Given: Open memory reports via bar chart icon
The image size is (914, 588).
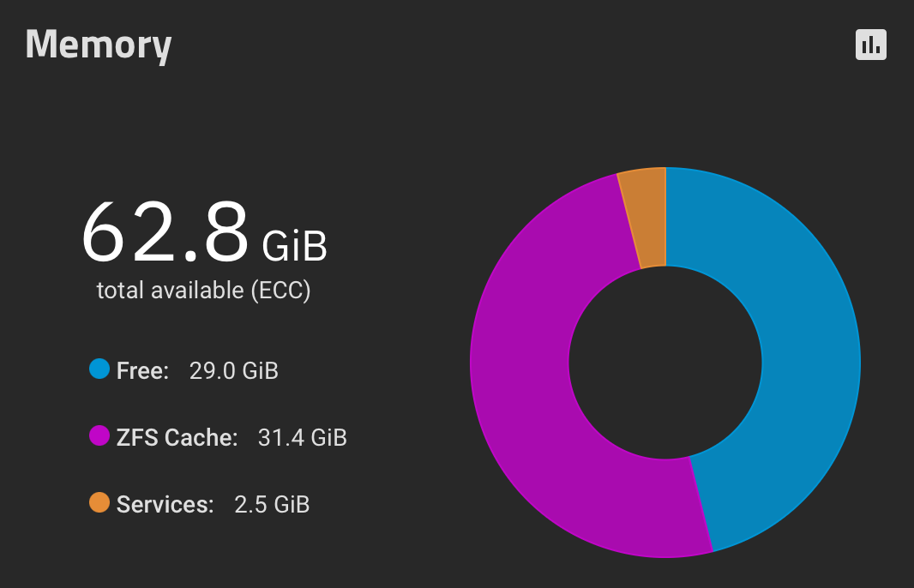Looking at the screenshot, I should [x=871, y=45].
